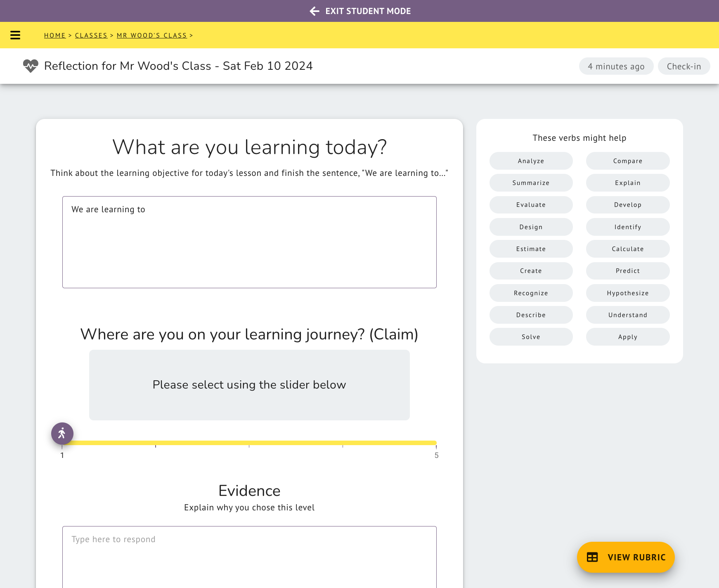
Task: Click the 'What are you learning today?' heading
Action: [x=249, y=147]
